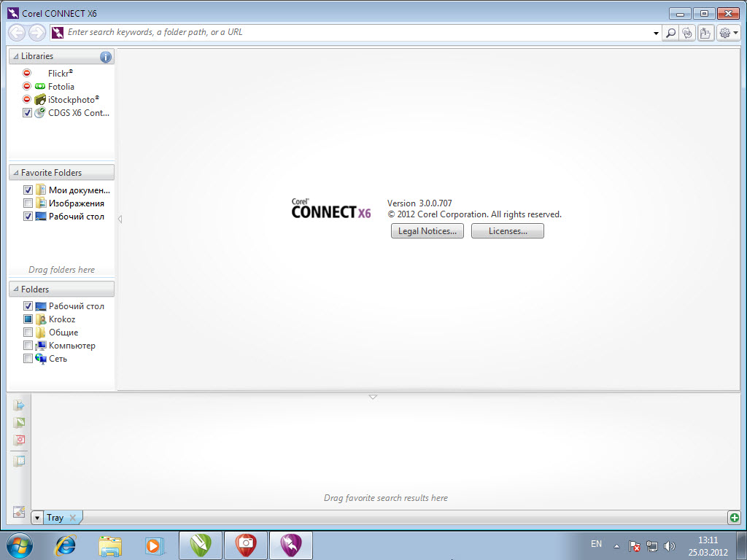
Task: Click the search magnifier icon
Action: point(670,33)
